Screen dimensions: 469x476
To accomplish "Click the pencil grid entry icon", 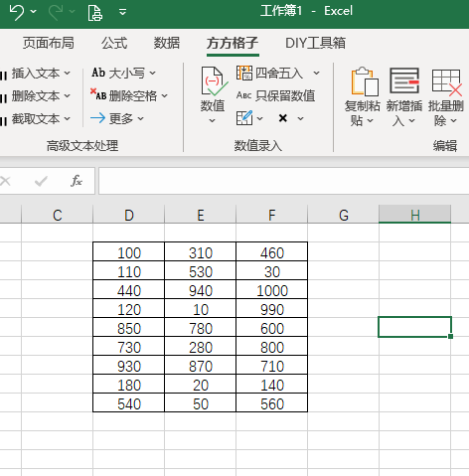I will point(244,118).
